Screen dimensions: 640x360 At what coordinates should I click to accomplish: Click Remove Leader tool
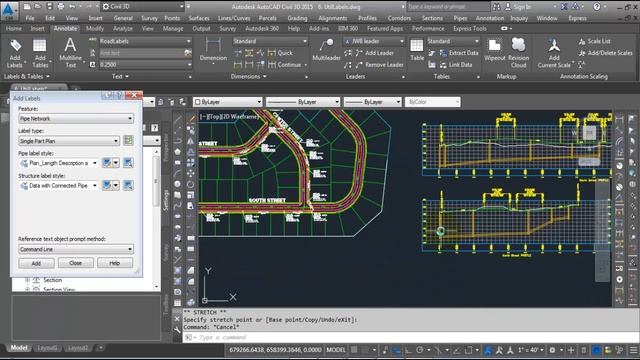tap(380, 65)
